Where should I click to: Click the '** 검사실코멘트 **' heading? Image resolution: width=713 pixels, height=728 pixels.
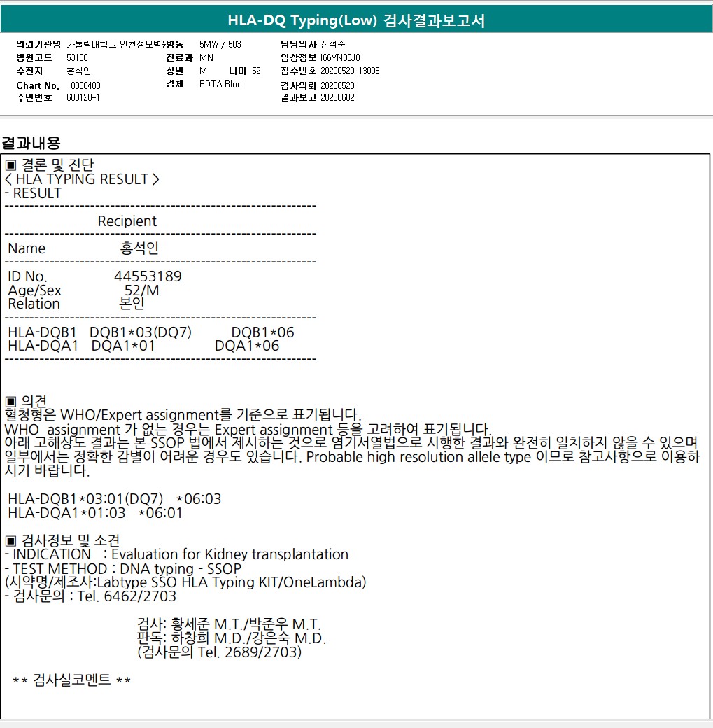[72, 680]
